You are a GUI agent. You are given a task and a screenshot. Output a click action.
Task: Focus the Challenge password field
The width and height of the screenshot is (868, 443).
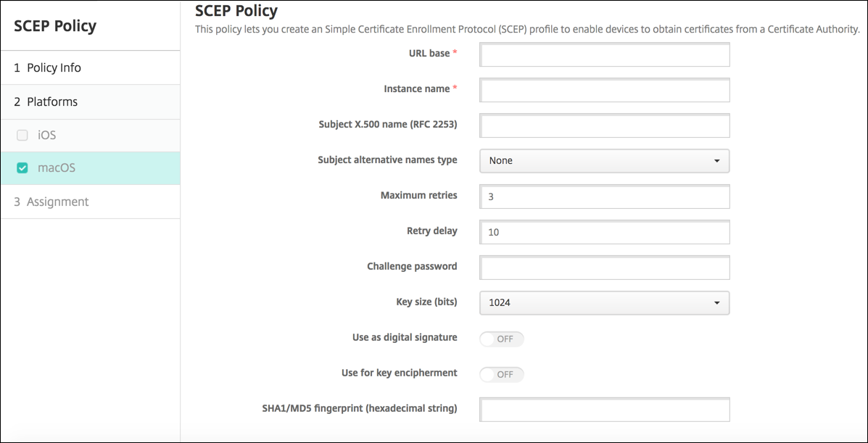coord(604,268)
